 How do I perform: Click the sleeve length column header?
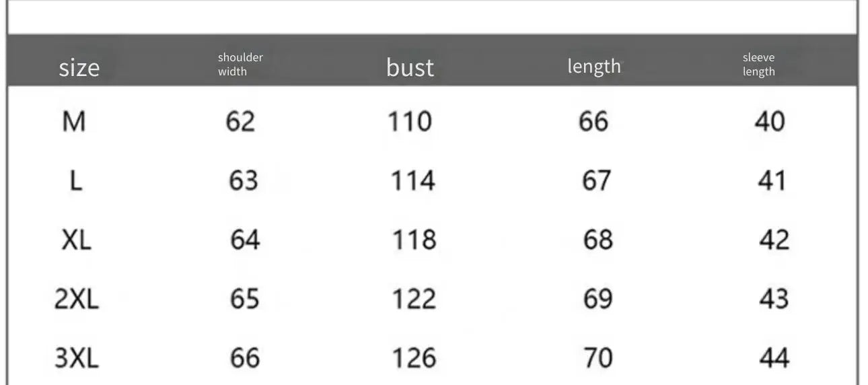(x=759, y=65)
